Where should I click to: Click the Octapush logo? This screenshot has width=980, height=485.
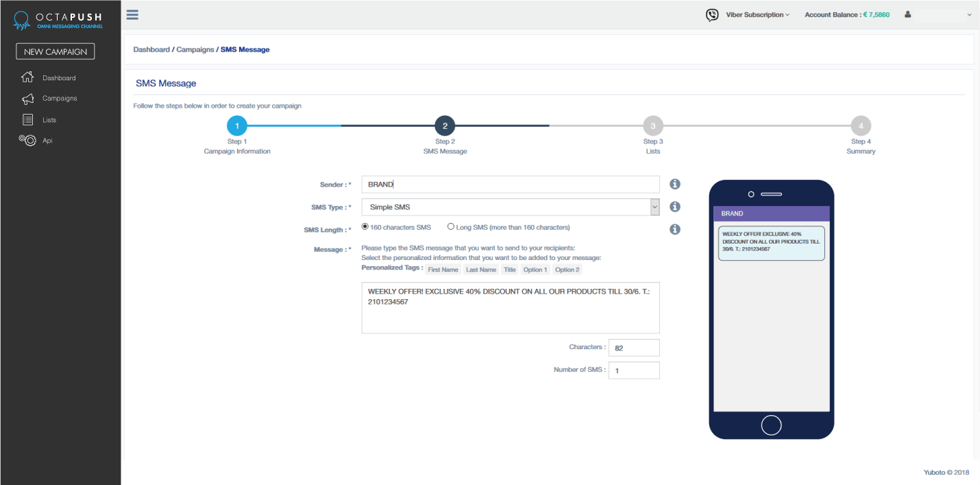(58, 21)
